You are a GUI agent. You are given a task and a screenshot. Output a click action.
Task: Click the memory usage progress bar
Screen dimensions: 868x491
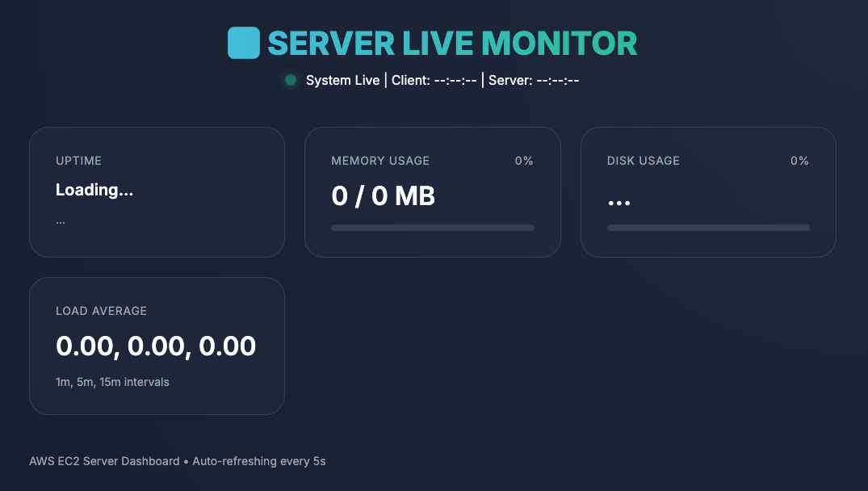(433, 228)
